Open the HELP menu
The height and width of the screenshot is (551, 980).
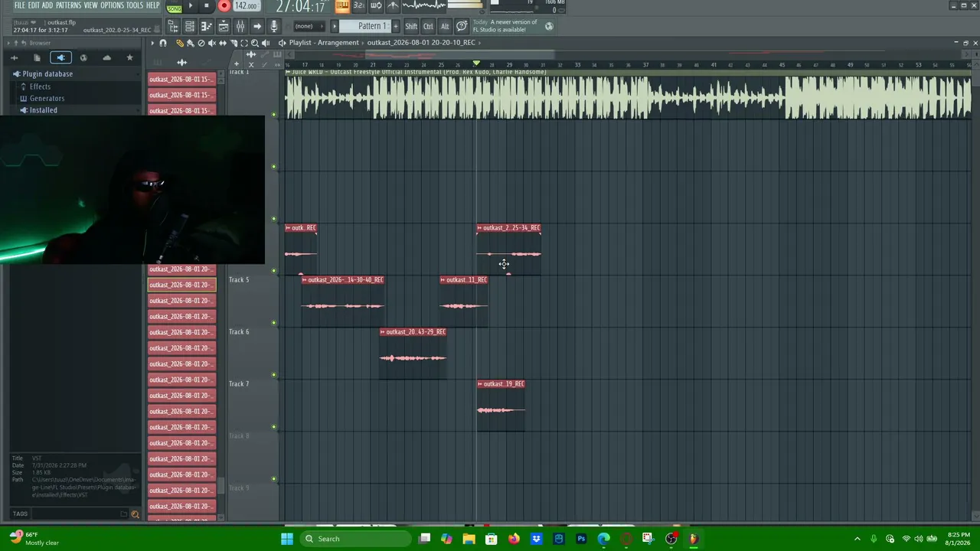pos(153,5)
